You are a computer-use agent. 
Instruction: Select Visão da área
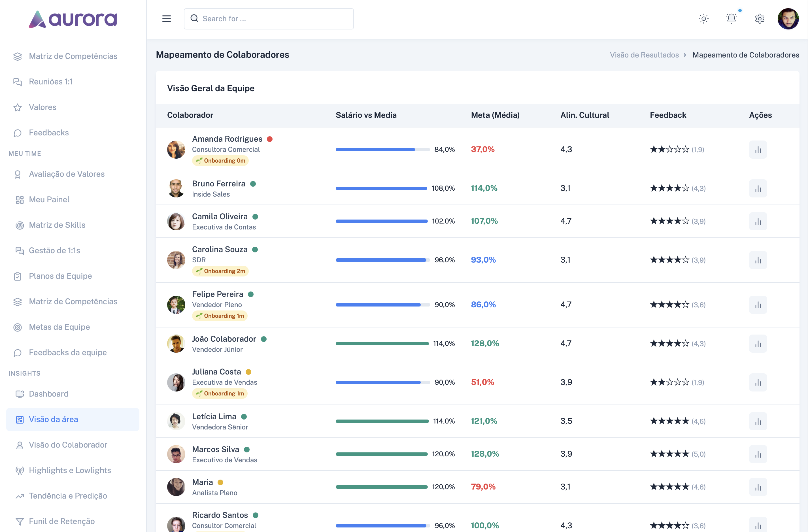[x=73, y=419]
